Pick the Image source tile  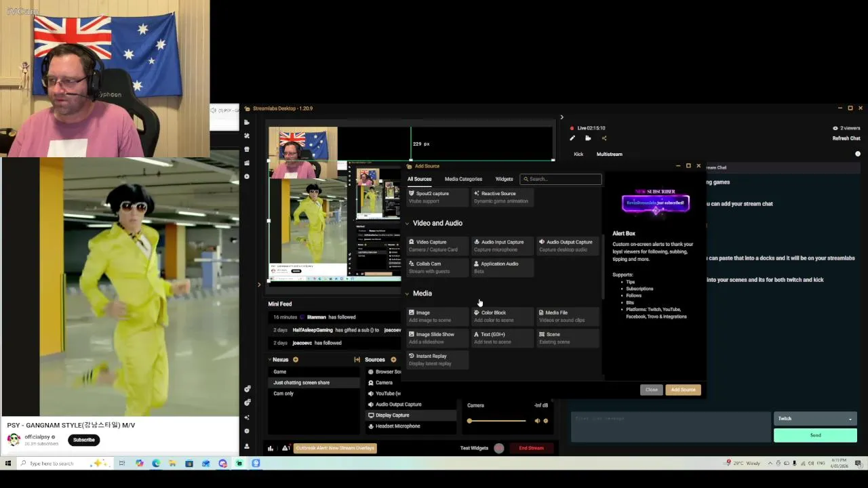click(x=437, y=316)
